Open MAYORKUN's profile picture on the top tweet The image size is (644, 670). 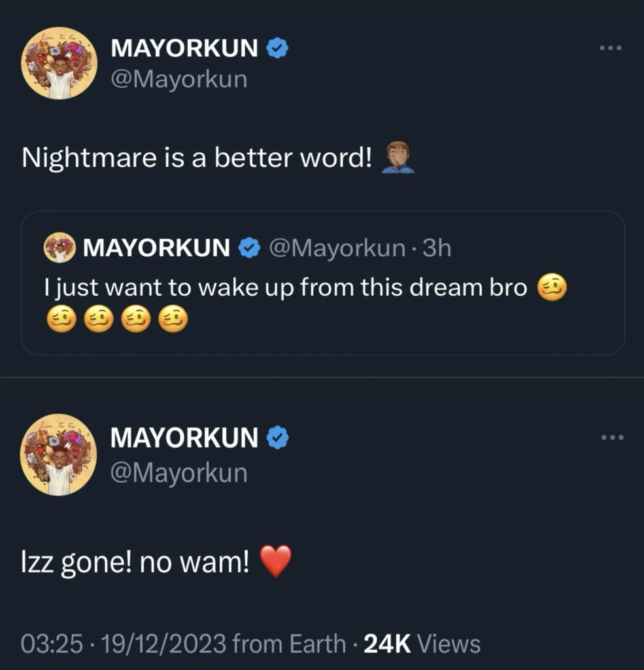(59, 63)
